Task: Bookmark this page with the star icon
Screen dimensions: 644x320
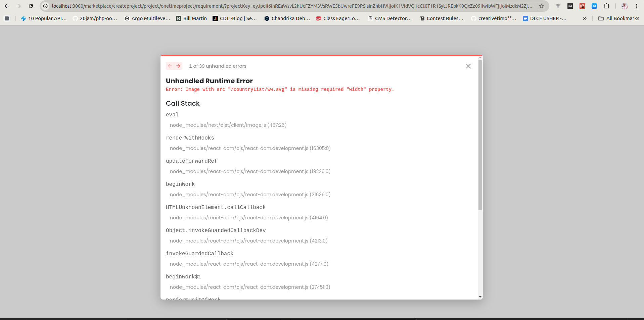Action: [x=541, y=6]
